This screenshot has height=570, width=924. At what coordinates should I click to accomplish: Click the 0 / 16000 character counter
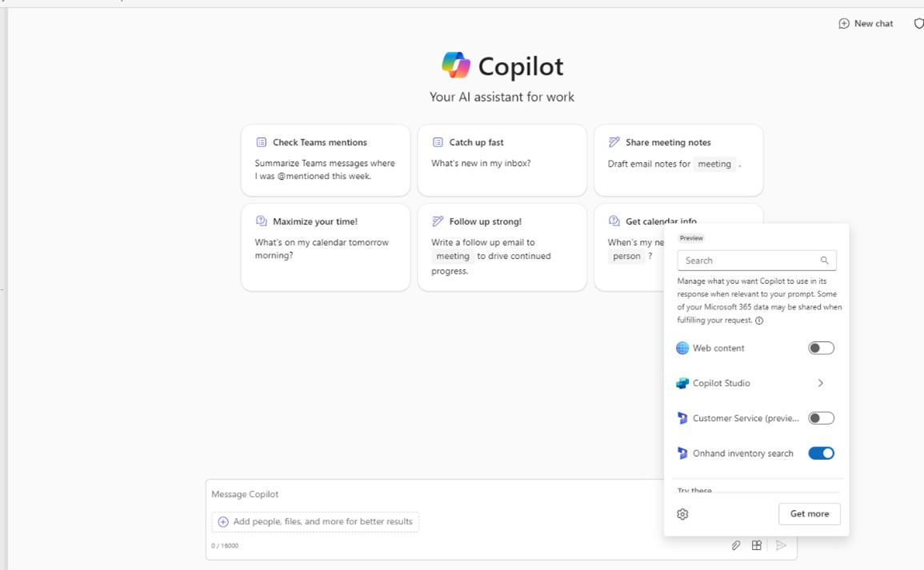[225, 546]
